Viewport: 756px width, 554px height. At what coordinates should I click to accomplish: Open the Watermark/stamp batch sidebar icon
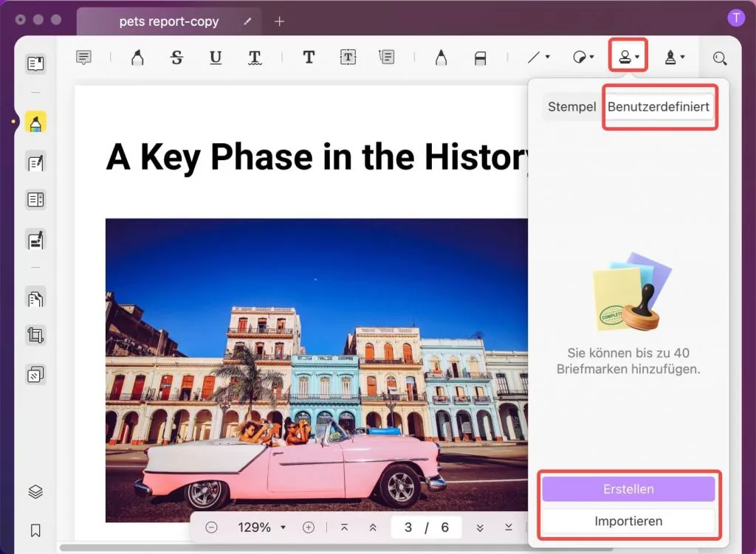(x=35, y=374)
